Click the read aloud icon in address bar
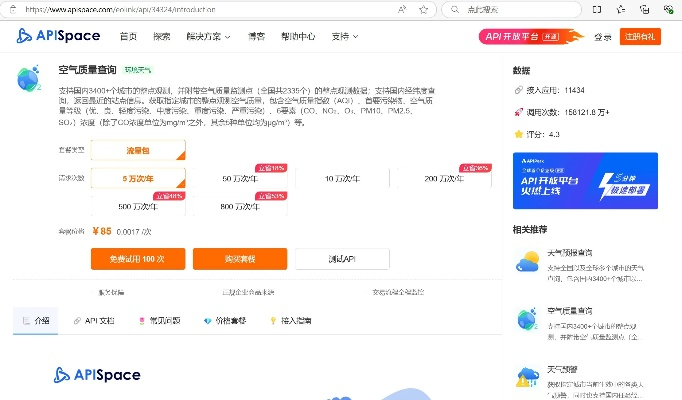The width and height of the screenshot is (682, 400). point(402,9)
